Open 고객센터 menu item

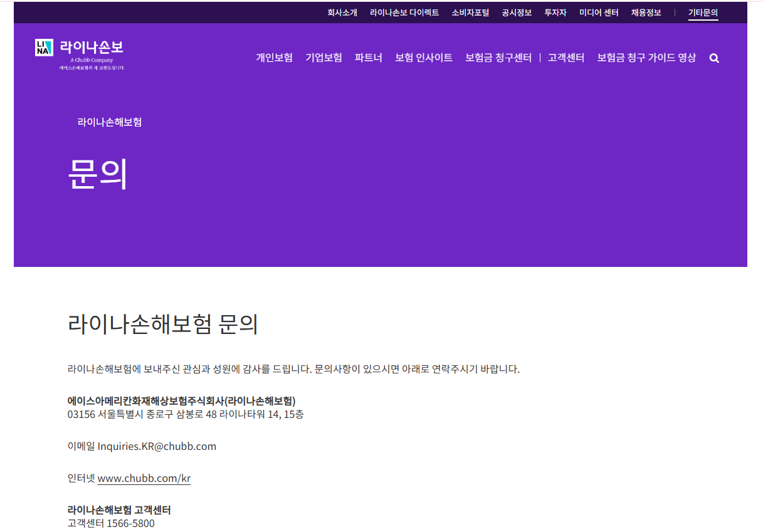(x=566, y=58)
